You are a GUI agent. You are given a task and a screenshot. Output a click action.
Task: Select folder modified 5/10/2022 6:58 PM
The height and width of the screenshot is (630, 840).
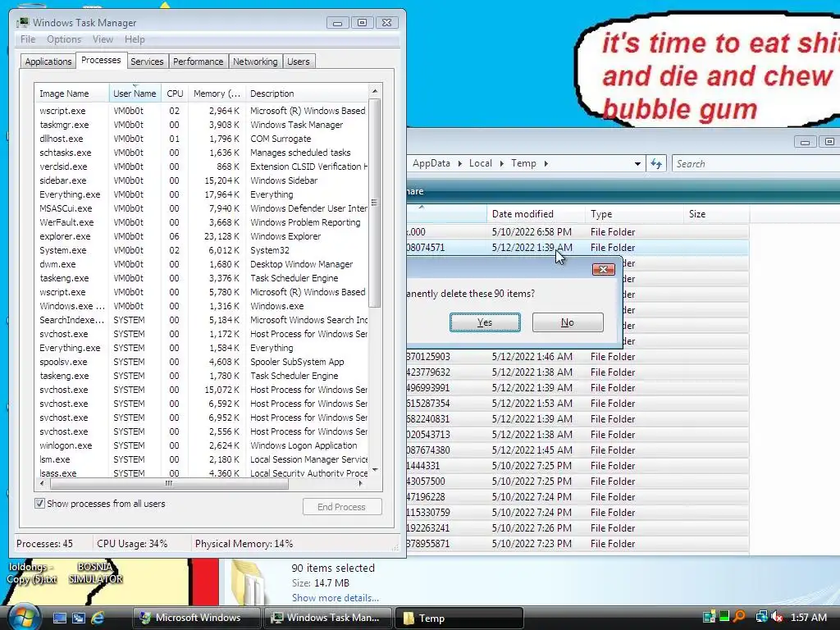(577, 232)
